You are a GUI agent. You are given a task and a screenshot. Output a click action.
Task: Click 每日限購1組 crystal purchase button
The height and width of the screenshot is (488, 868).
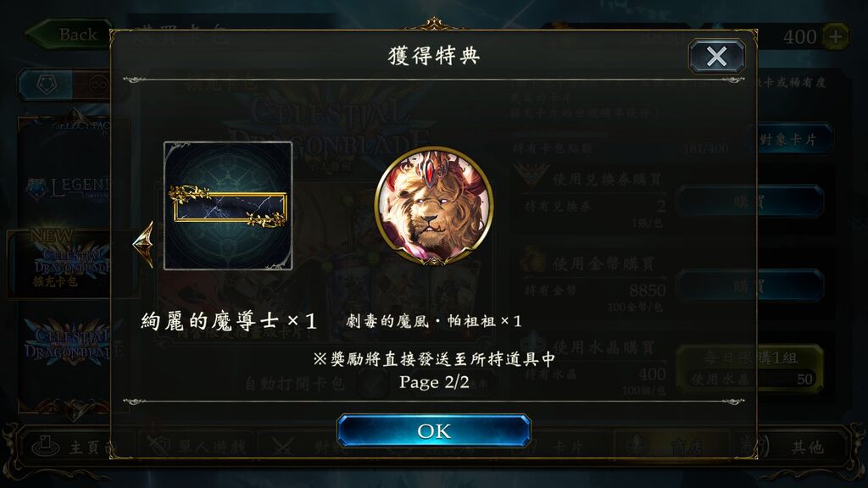click(749, 369)
